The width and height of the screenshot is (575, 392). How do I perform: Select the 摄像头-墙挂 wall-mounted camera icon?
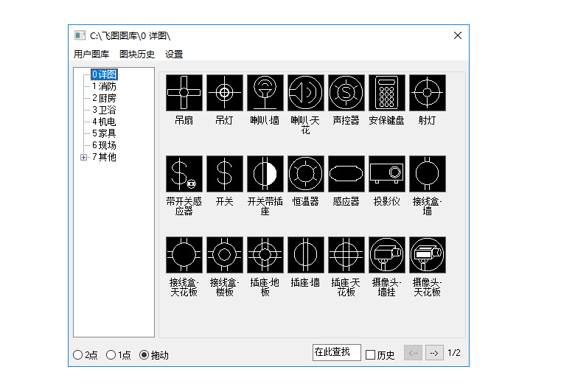(x=387, y=255)
